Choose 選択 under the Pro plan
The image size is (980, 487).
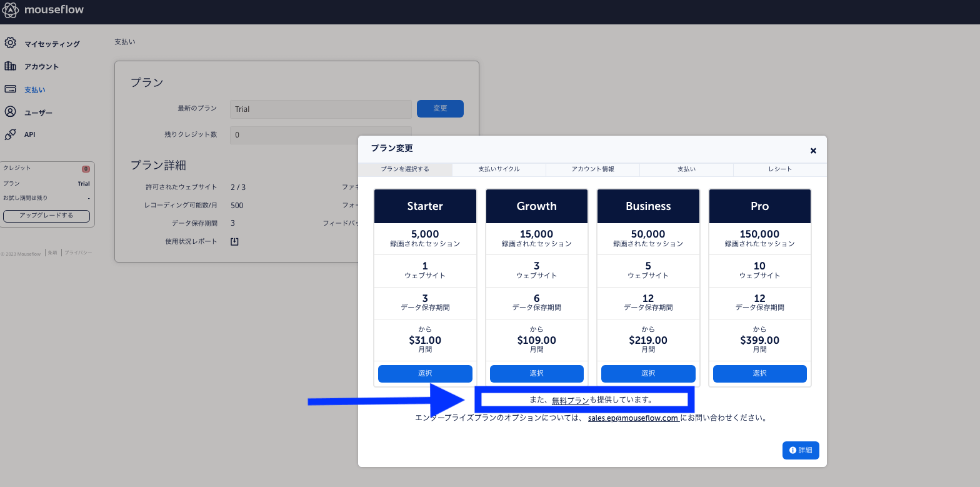pyautogui.click(x=760, y=373)
